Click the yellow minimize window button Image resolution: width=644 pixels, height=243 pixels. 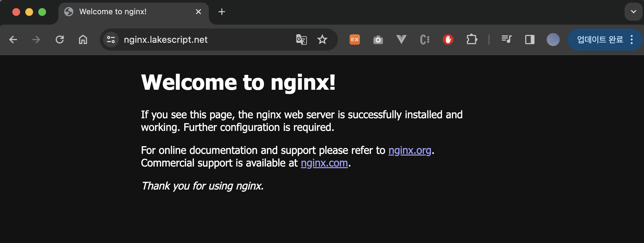point(29,12)
